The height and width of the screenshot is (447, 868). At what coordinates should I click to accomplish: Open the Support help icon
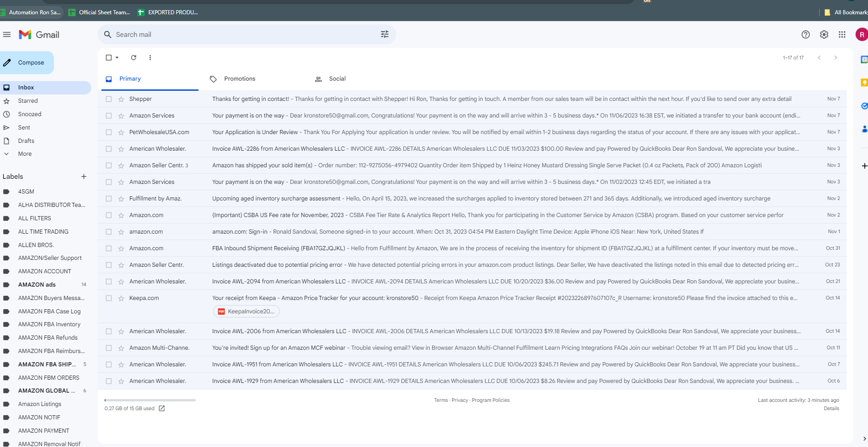pyautogui.click(x=806, y=35)
